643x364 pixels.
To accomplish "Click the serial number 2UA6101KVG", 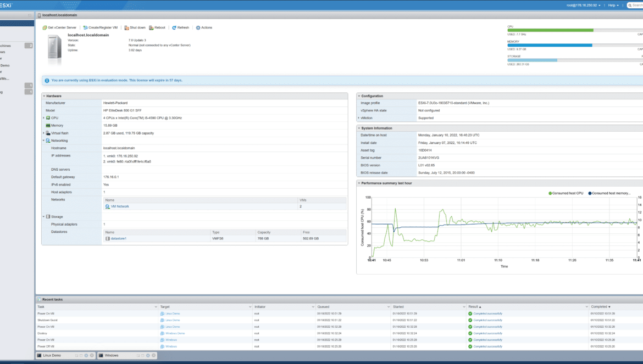I will point(429,158).
